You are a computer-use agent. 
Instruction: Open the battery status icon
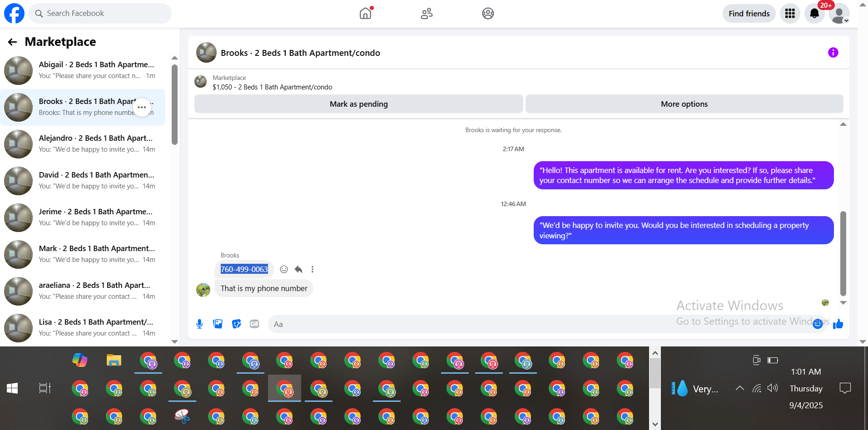(x=773, y=361)
